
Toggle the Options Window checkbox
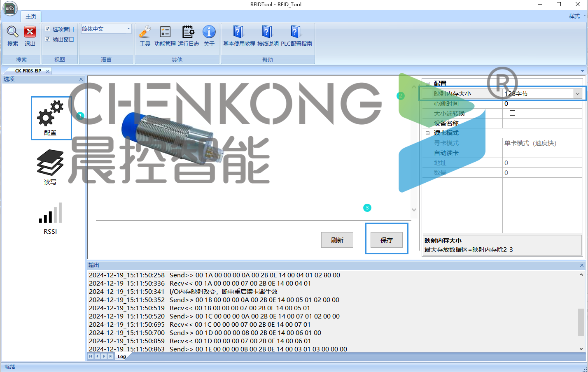tap(48, 29)
